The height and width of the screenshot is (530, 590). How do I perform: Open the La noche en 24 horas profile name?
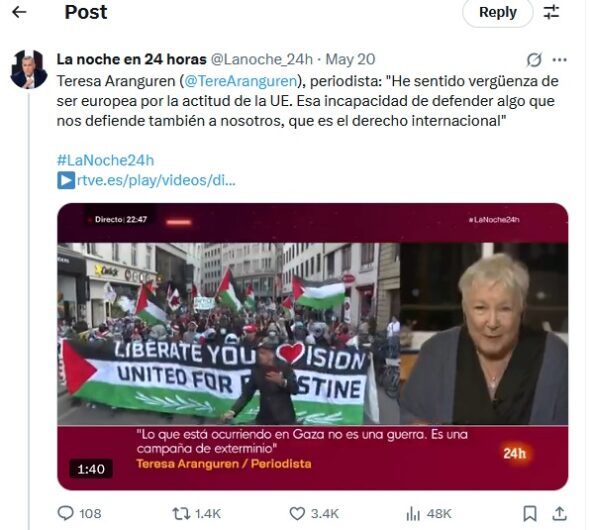pos(131,59)
